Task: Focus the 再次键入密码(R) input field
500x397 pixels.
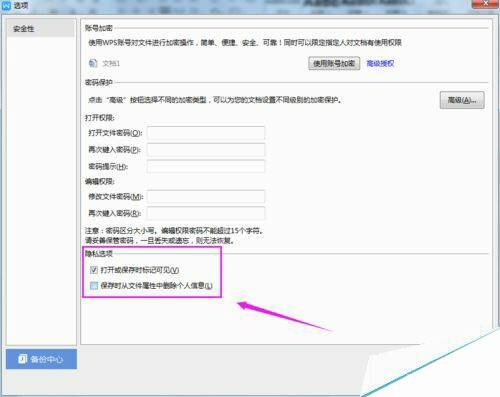Action: [206, 213]
